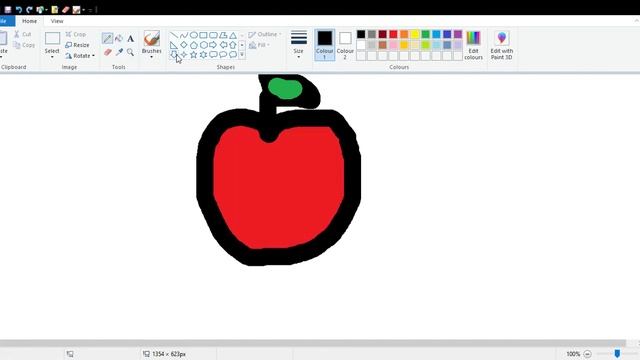This screenshot has height=360, width=640.
Task: Click the Resize button
Action: click(77, 45)
